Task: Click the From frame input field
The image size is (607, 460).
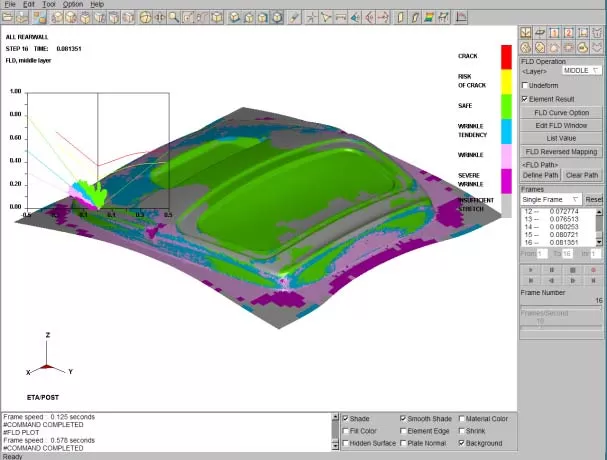Action: tap(542, 254)
